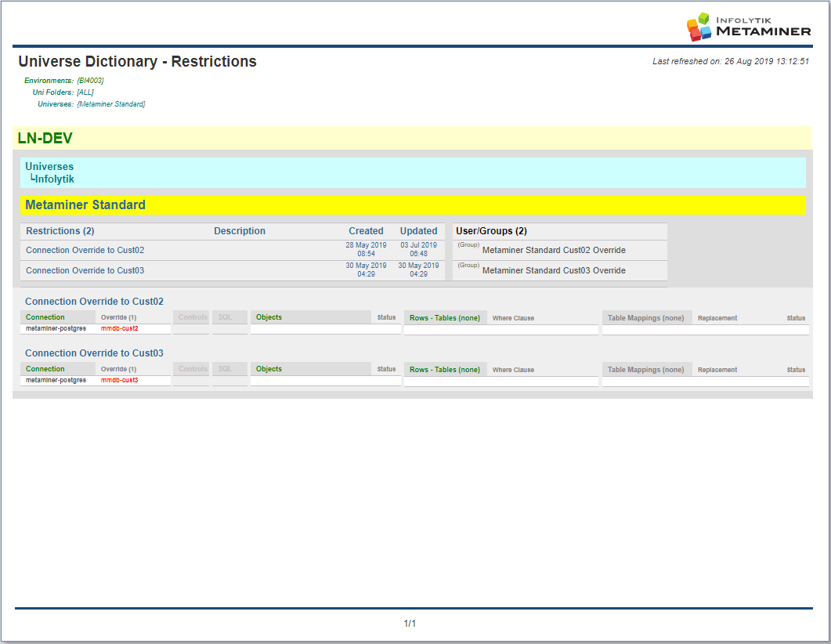Select the Environments: {BI4003} filter text
Image resolution: width=831 pixels, height=644 pixels.
[x=64, y=81]
